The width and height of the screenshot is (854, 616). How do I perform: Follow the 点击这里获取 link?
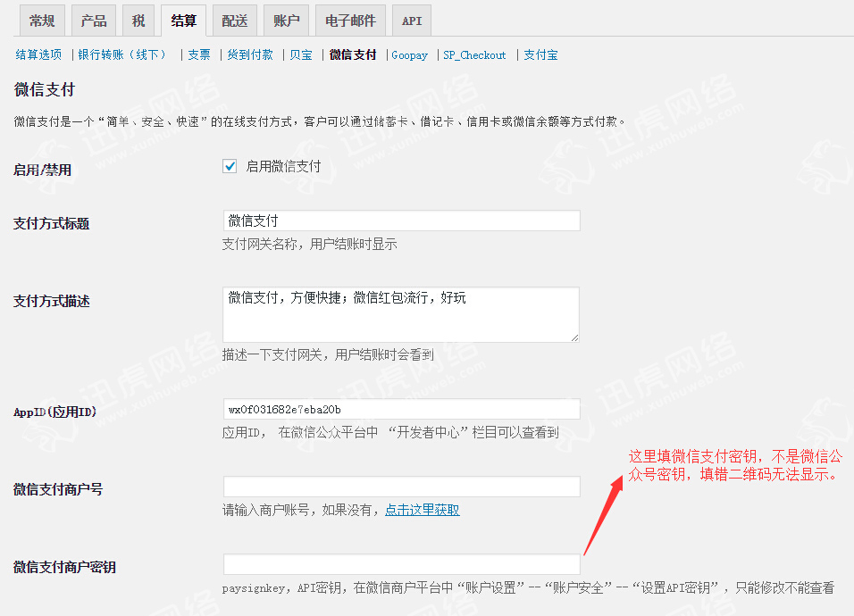click(423, 510)
